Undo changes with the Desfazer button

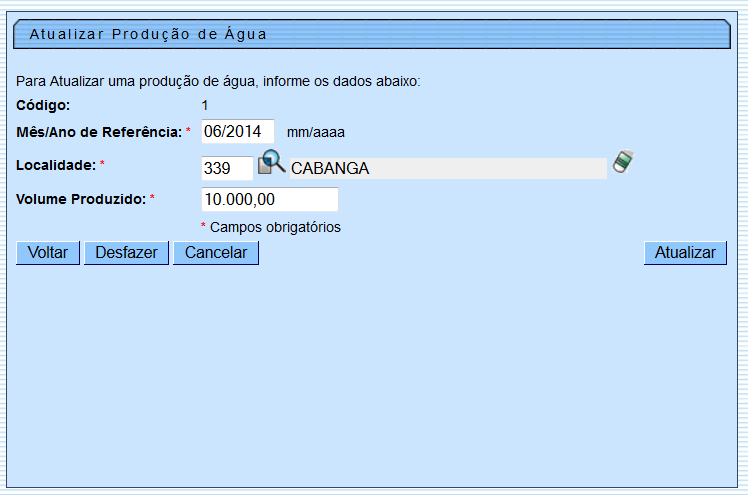click(x=126, y=253)
